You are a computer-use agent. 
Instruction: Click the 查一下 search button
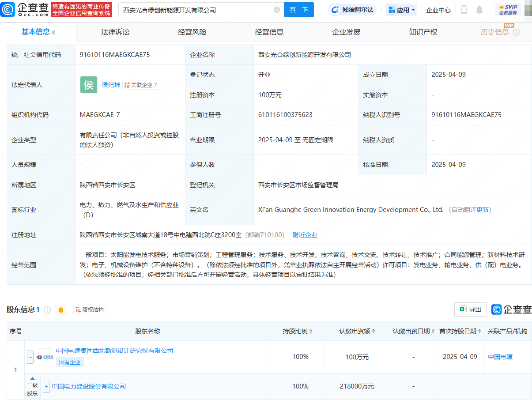[298, 10]
